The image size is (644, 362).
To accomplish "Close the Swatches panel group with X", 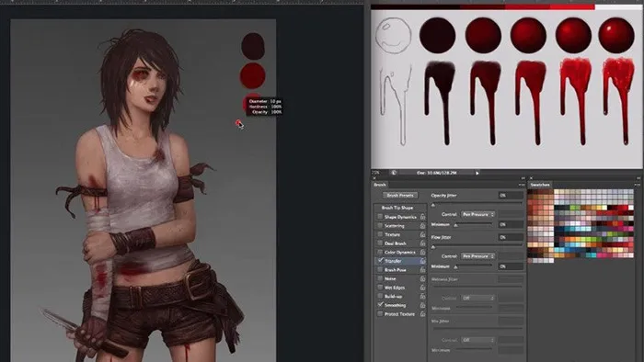I will (x=531, y=178).
